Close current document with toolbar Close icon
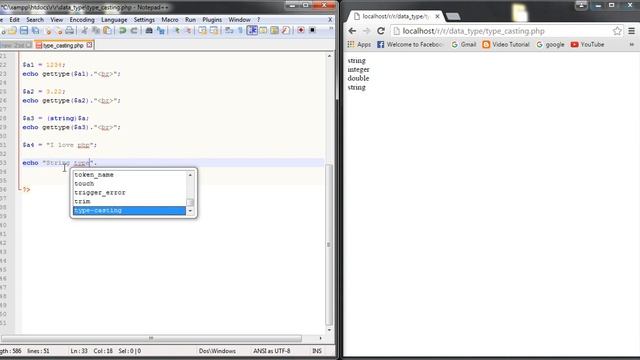The image size is (640, 360). point(48,31)
